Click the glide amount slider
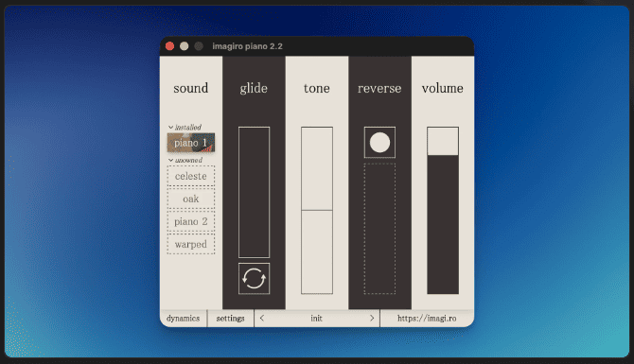634x364 pixels. pos(254,192)
